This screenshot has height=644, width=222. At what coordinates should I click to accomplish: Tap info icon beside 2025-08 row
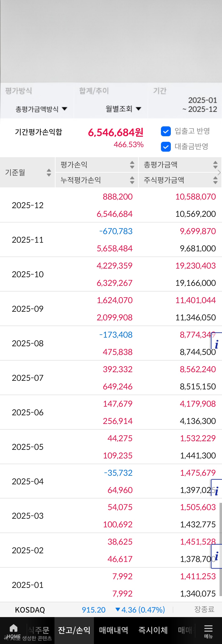pos(216,344)
